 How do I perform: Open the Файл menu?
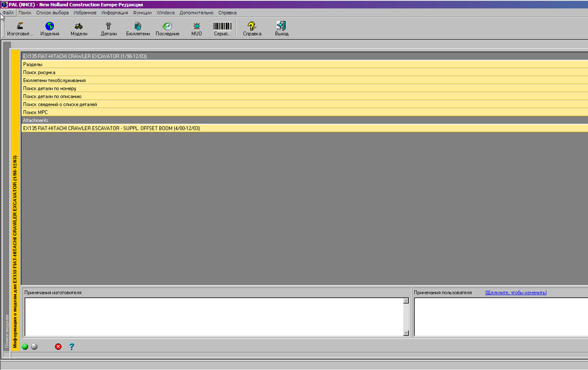tap(8, 13)
